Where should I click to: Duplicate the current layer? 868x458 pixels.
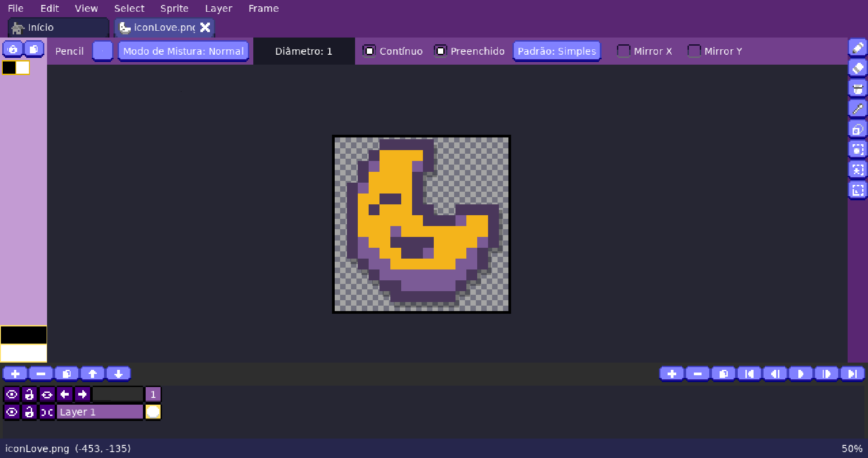(67, 374)
